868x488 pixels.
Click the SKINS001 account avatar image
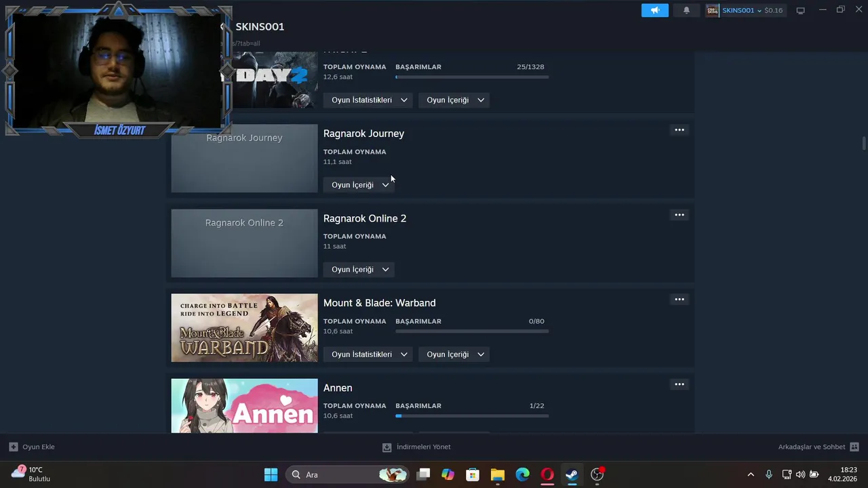click(x=713, y=10)
